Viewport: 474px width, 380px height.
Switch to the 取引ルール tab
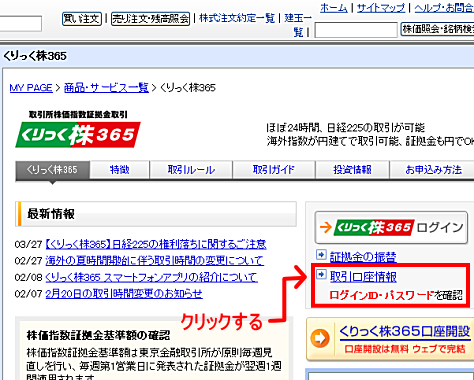coord(191,170)
